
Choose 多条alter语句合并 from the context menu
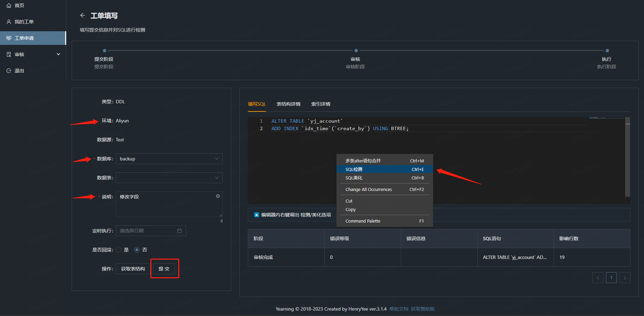coord(385,161)
